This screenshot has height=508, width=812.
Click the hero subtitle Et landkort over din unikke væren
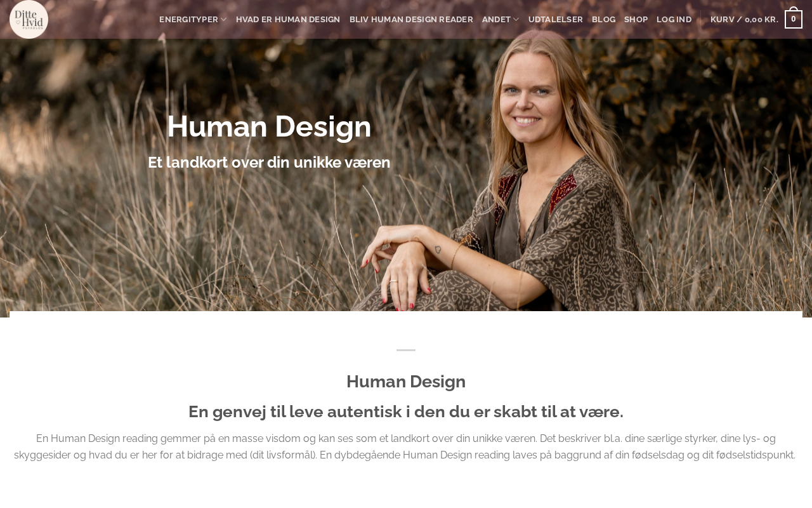(x=269, y=163)
